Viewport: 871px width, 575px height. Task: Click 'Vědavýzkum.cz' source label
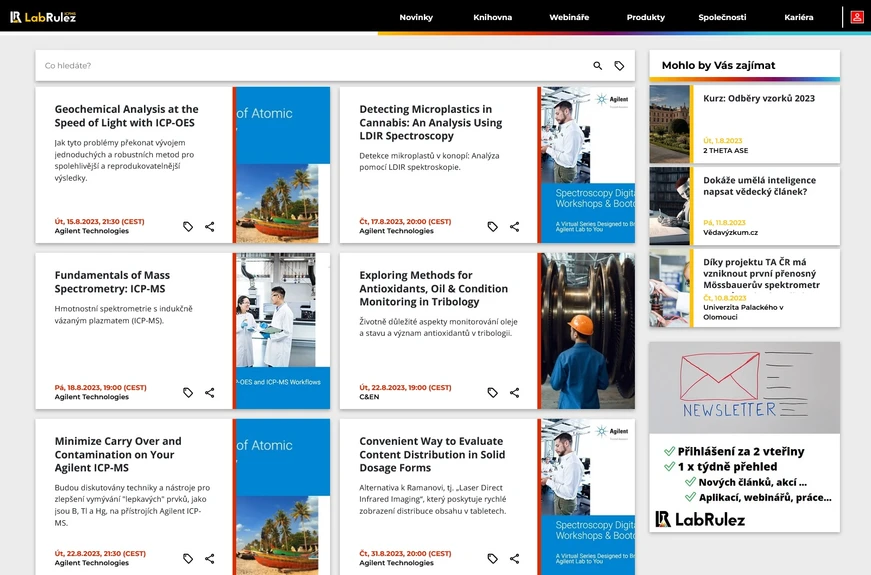[730, 232]
